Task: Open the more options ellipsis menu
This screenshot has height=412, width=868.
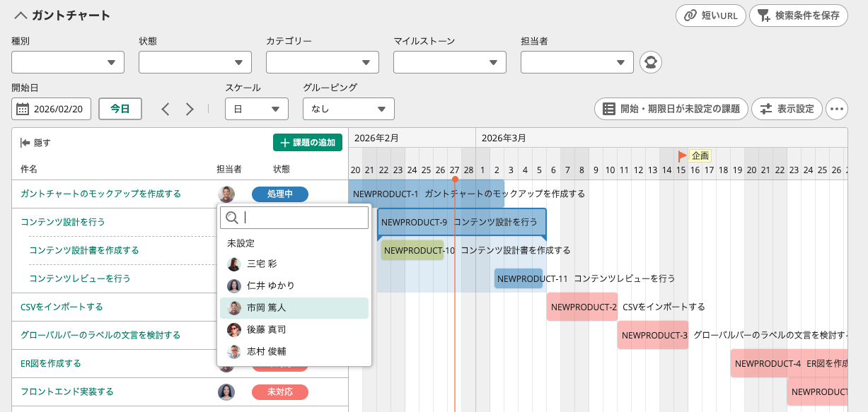Action: coord(837,109)
